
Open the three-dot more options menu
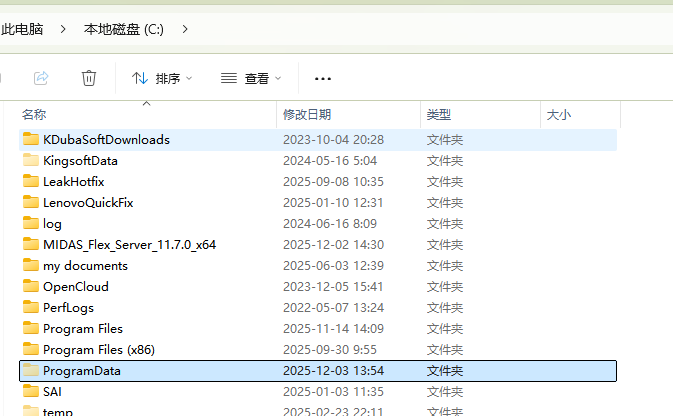tap(322, 78)
